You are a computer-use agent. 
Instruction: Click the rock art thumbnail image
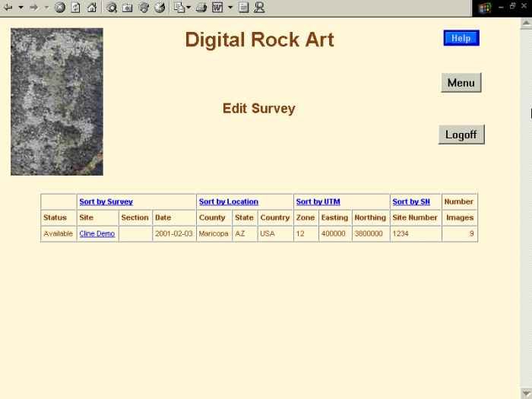[57, 102]
